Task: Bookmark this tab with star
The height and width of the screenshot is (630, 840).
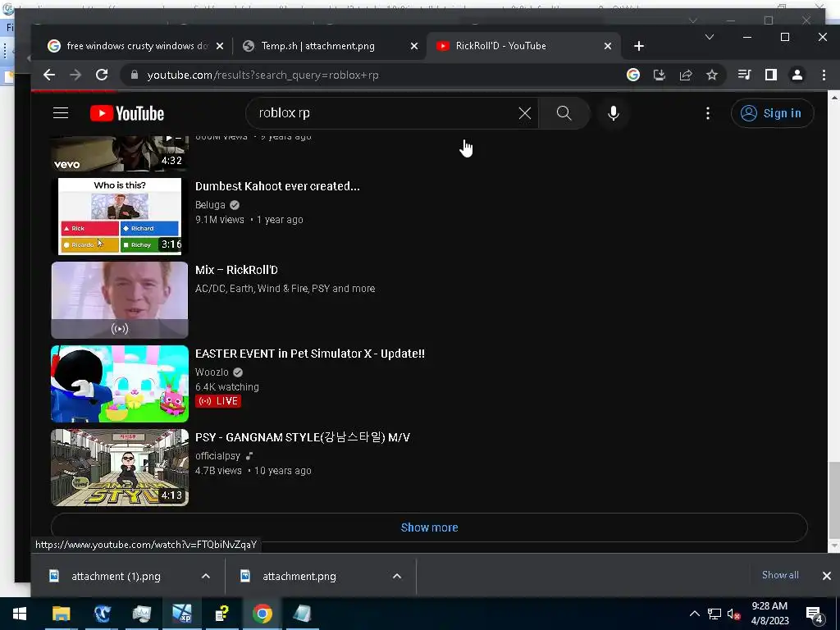Action: (x=712, y=75)
